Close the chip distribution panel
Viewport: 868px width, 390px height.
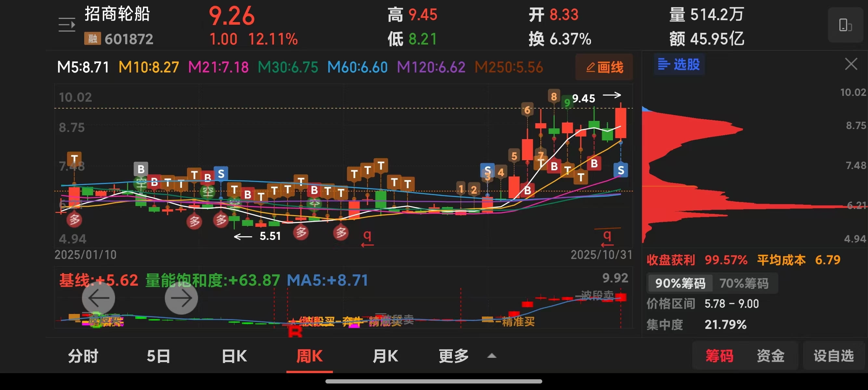click(x=851, y=64)
